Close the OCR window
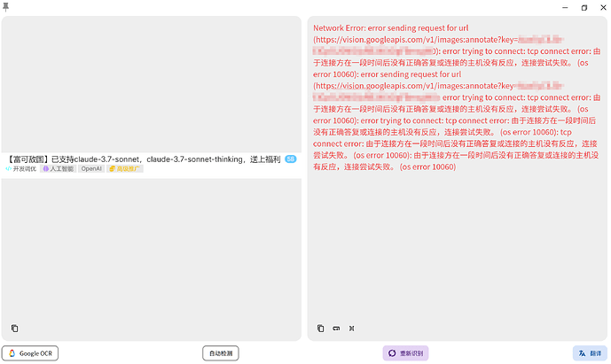The height and width of the screenshot is (364, 611). point(603,7)
